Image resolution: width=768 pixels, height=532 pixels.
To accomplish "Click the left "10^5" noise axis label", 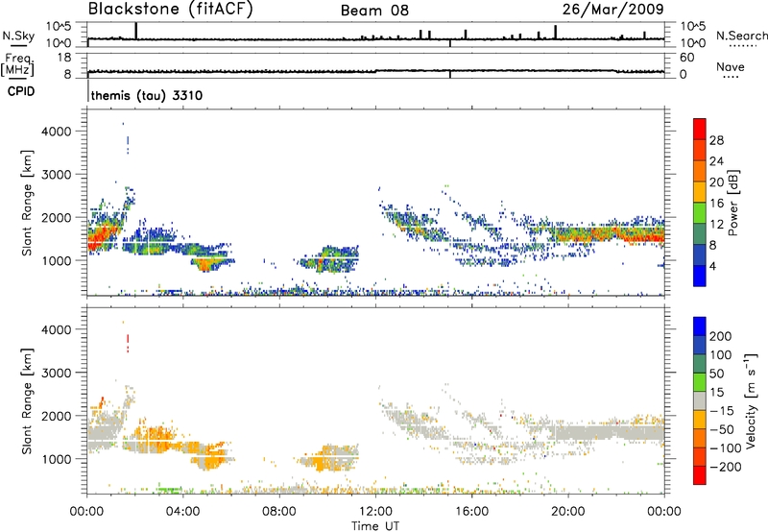I will click(59, 27).
